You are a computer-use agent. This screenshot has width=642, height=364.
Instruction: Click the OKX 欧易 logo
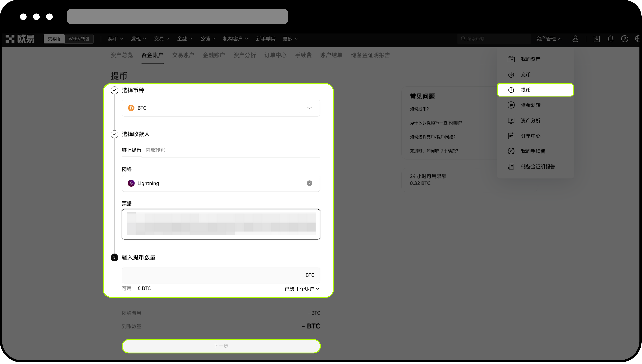[x=20, y=39]
